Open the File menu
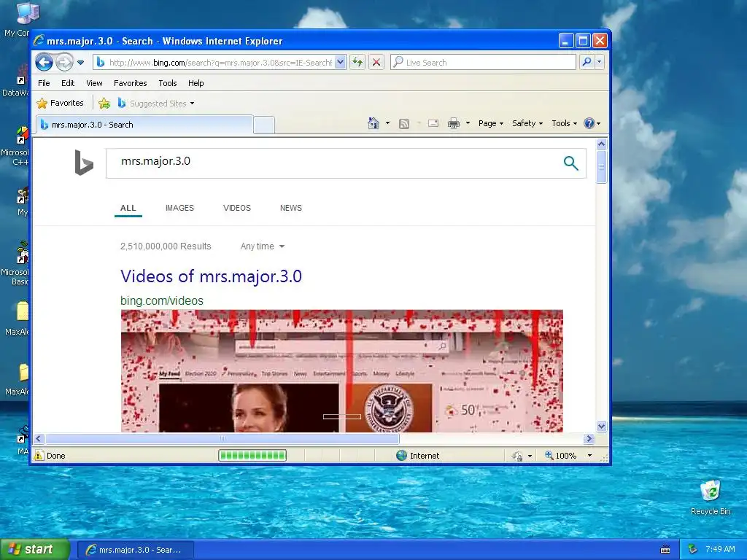 (x=44, y=83)
